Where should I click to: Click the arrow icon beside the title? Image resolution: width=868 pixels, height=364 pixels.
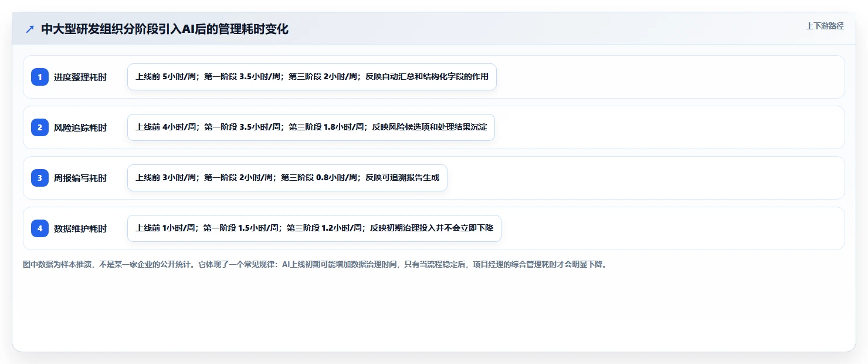30,29
